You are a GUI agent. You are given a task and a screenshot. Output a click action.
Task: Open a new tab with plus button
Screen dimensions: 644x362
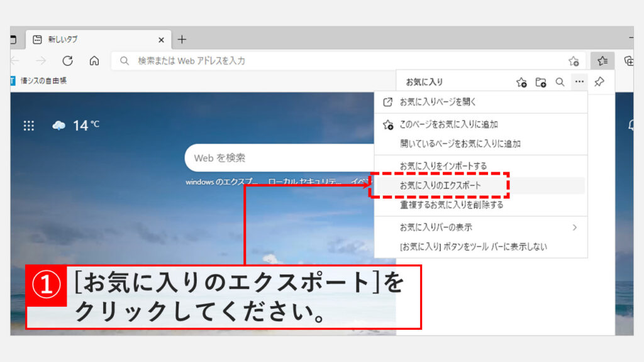pyautogui.click(x=182, y=40)
